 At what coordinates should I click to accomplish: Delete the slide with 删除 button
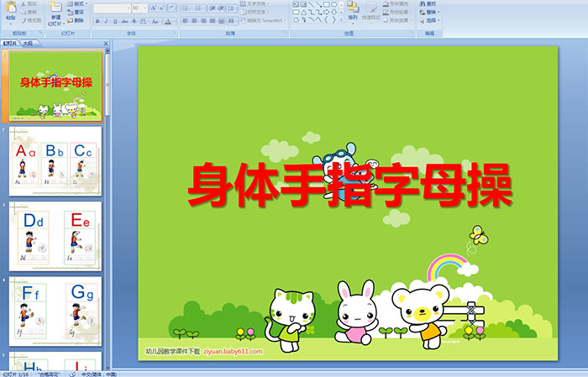(x=76, y=20)
